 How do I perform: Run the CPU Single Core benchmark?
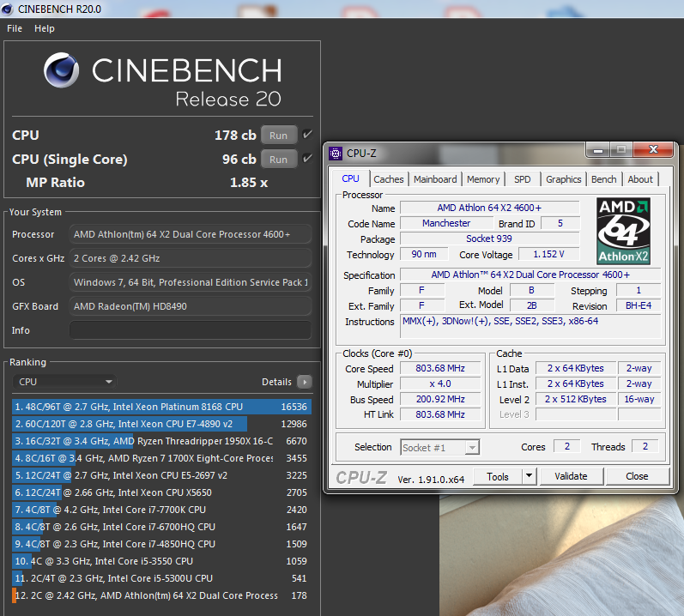coord(279,159)
